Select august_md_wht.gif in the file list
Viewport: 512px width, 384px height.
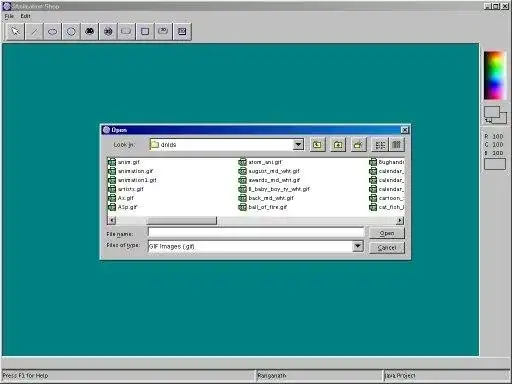tap(274, 171)
